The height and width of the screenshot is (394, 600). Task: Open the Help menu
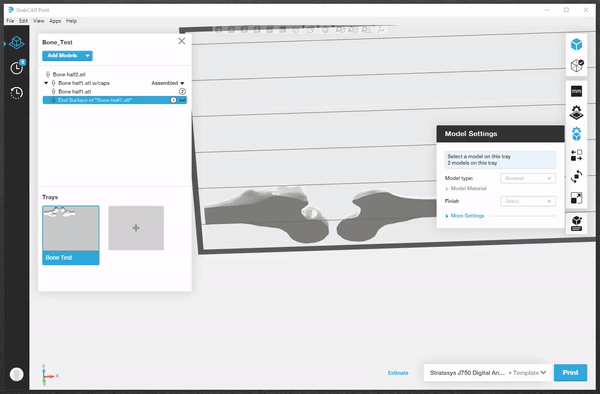(71, 21)
